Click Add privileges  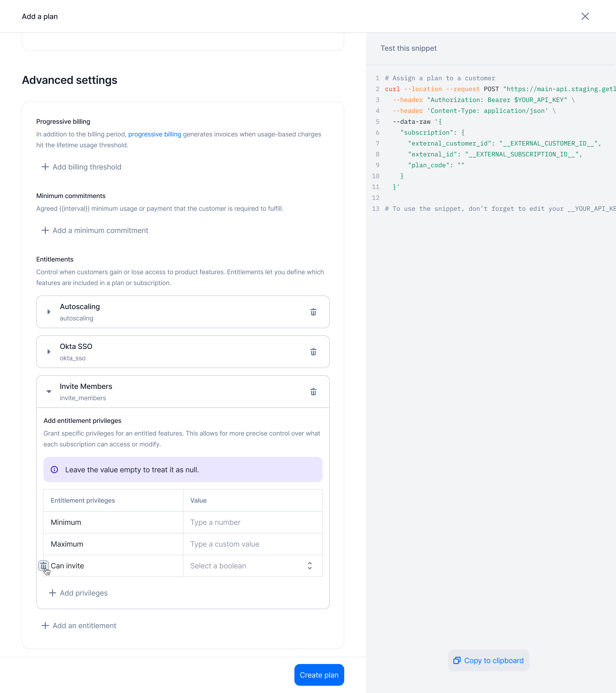coord(78,593)
